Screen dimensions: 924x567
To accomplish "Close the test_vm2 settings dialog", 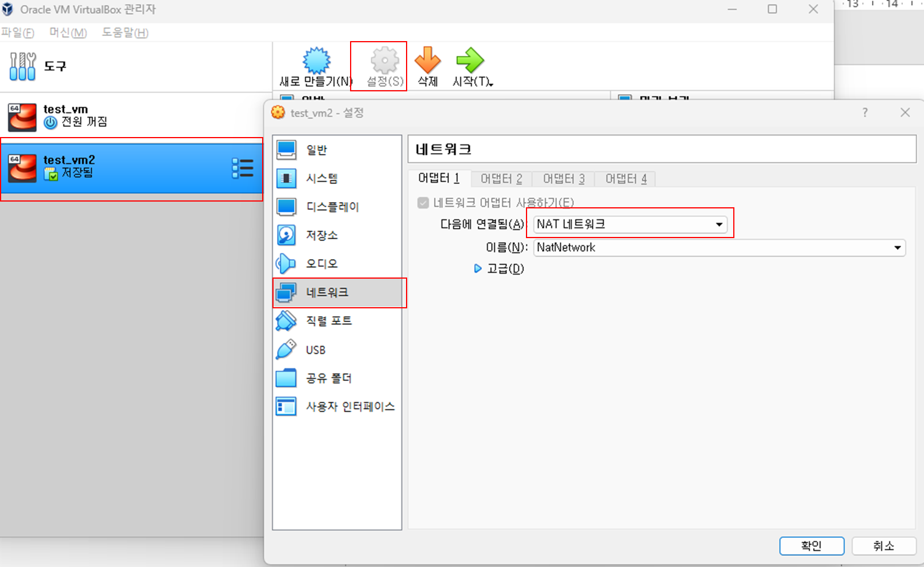I will click(x=905, y=112).
